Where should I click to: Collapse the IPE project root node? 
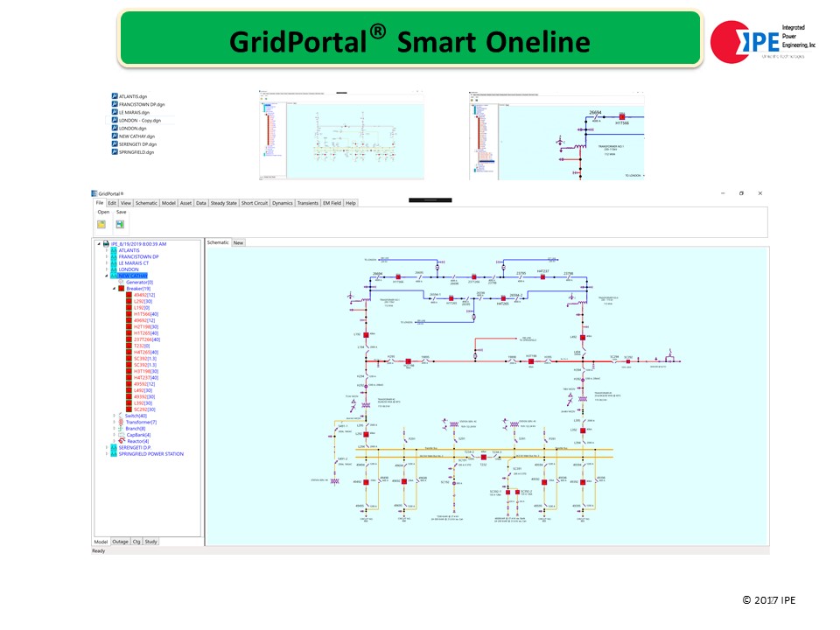(99, 244)
